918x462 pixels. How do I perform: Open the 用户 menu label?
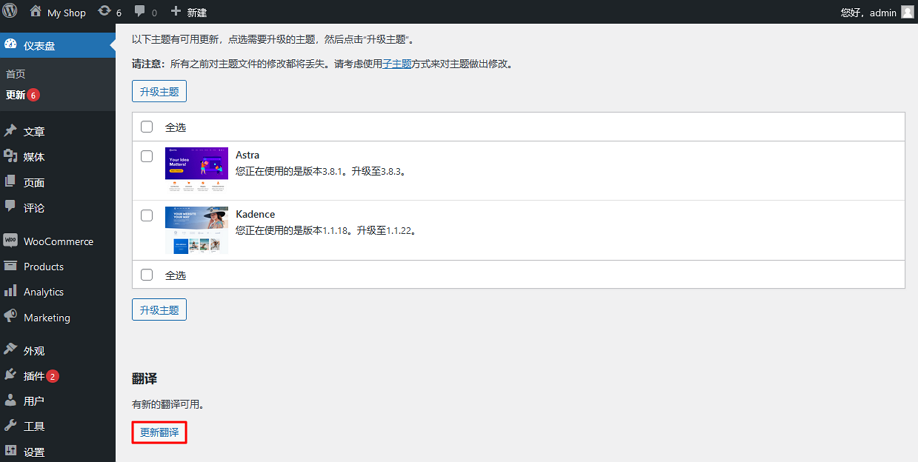tap(34, 401)
